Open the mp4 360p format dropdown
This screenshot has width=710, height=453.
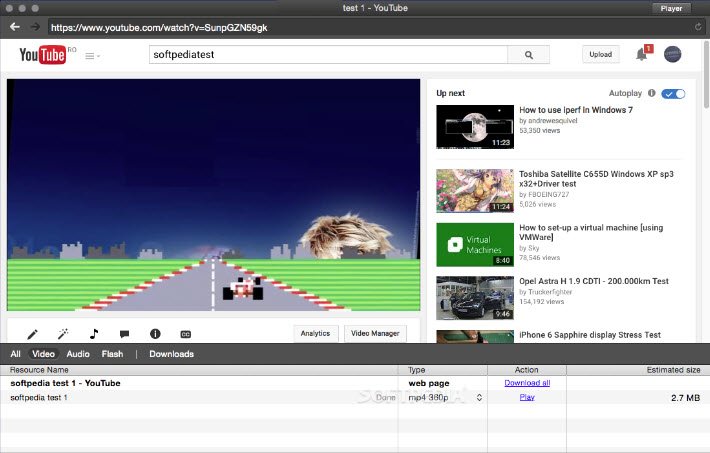pyautogui.click(x=445, y=397)
